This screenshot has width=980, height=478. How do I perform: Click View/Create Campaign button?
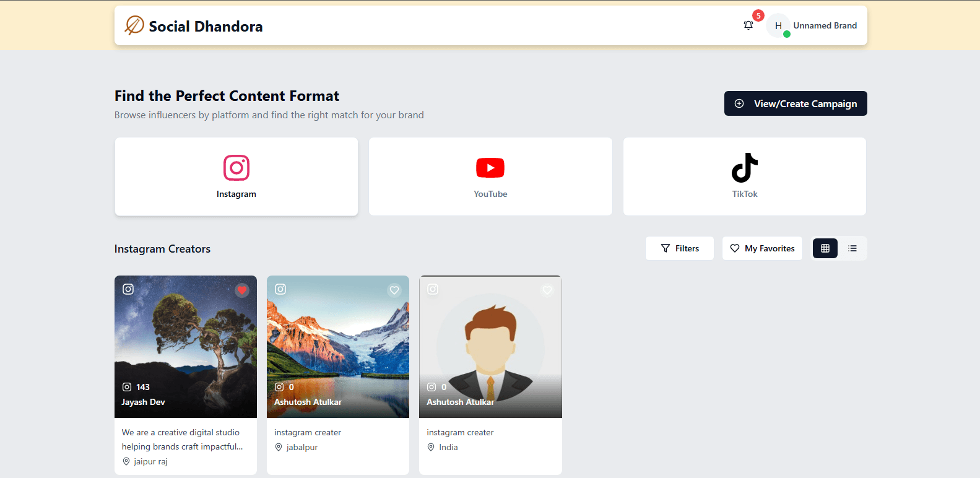pyautogui.click(x=795, y=103)
